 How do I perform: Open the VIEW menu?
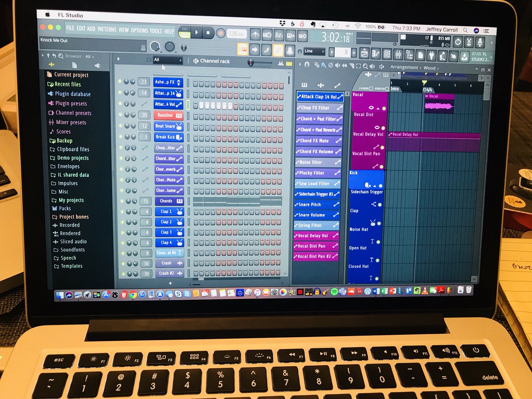point(123,30)
